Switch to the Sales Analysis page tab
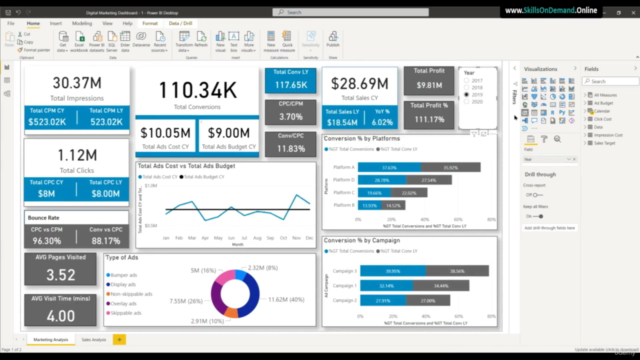Screen dimensions: 640x360 (x=93, y=340)
